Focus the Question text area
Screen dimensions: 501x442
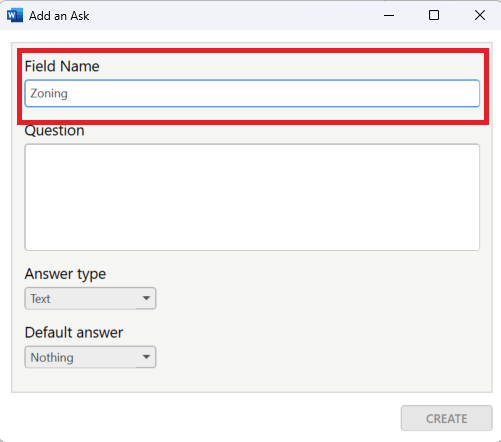252,197
